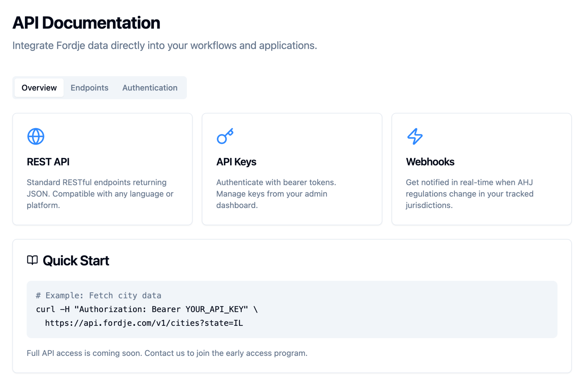The image size is (583, 392).
Task: Click the Quick Start code example block
Action: 291,309
